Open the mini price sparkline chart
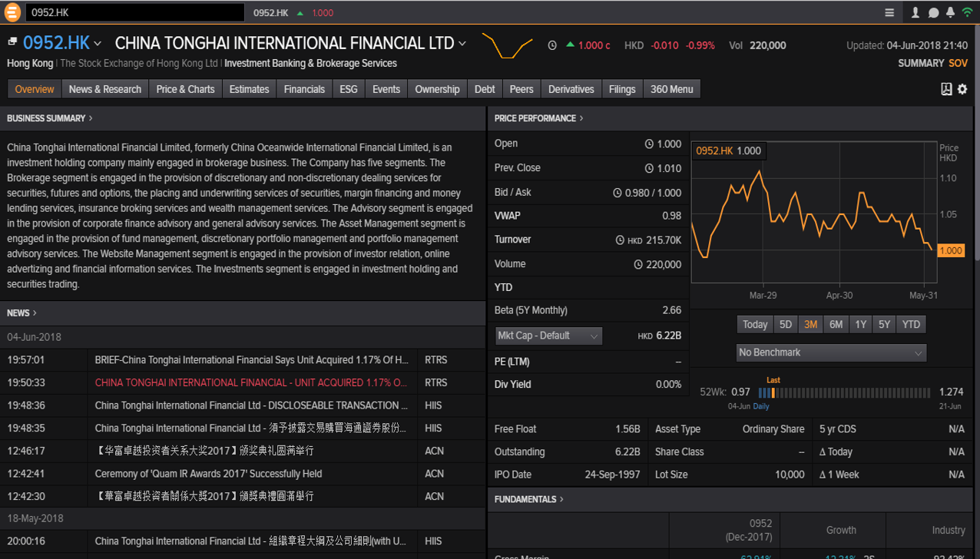 (x=507, y=45)
